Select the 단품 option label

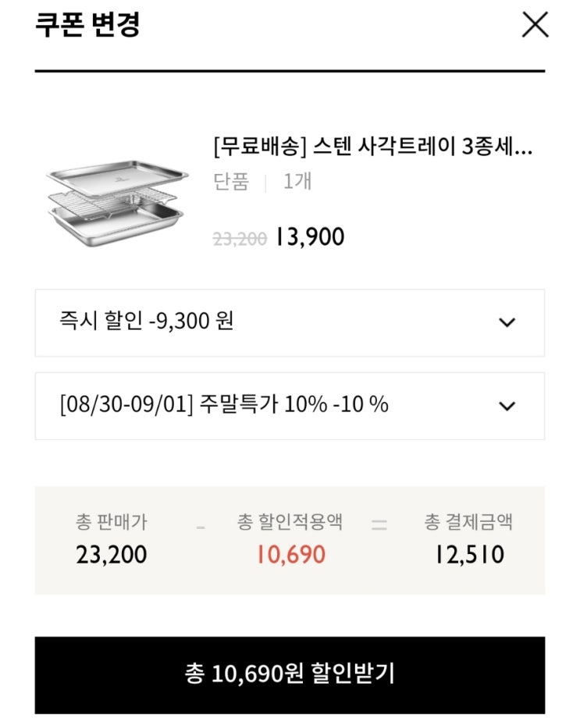pyautogui.click(x=231, y=182)
